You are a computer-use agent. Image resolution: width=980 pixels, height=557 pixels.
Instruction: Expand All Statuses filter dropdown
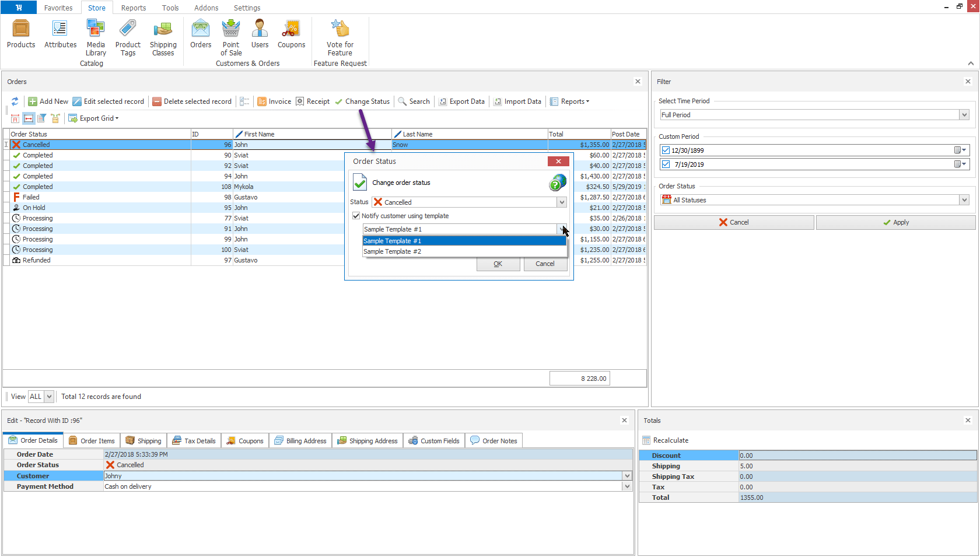tap(964, 200)
